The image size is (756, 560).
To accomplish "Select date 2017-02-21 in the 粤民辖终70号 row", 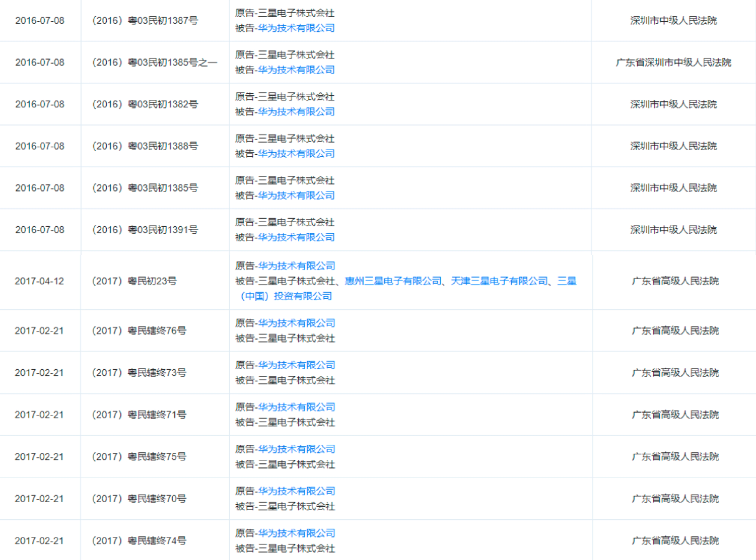I will click(x=39, y=499).
